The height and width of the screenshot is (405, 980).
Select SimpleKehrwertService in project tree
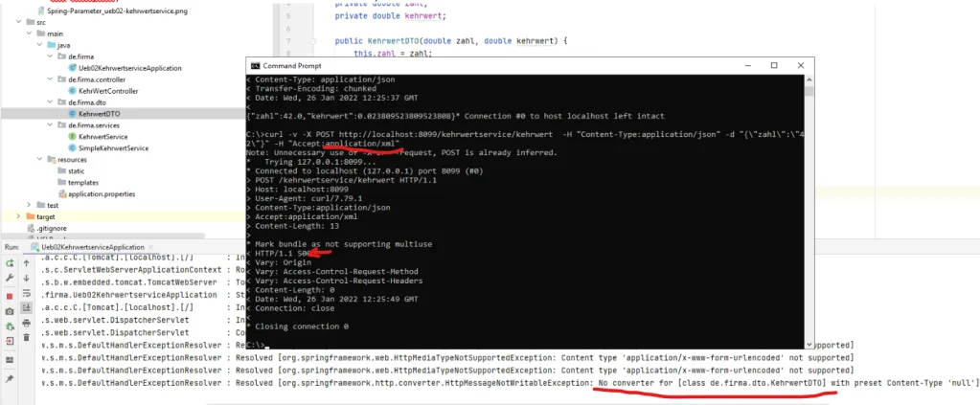pos(113,148)
